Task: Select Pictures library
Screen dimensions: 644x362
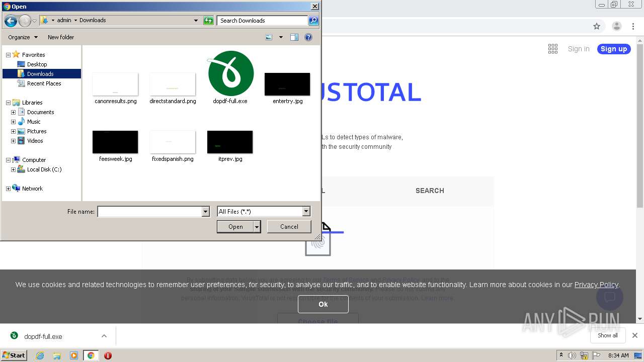Action: point(37,131)
